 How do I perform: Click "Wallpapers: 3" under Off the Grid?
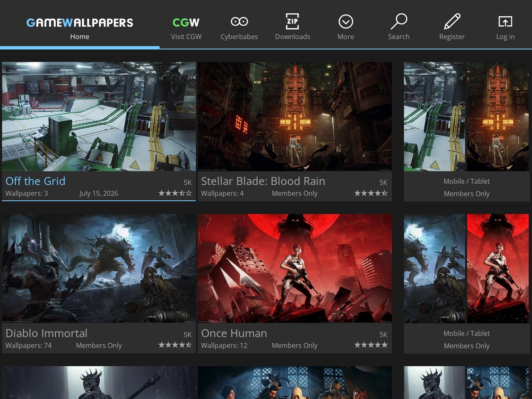pos(27,193)
